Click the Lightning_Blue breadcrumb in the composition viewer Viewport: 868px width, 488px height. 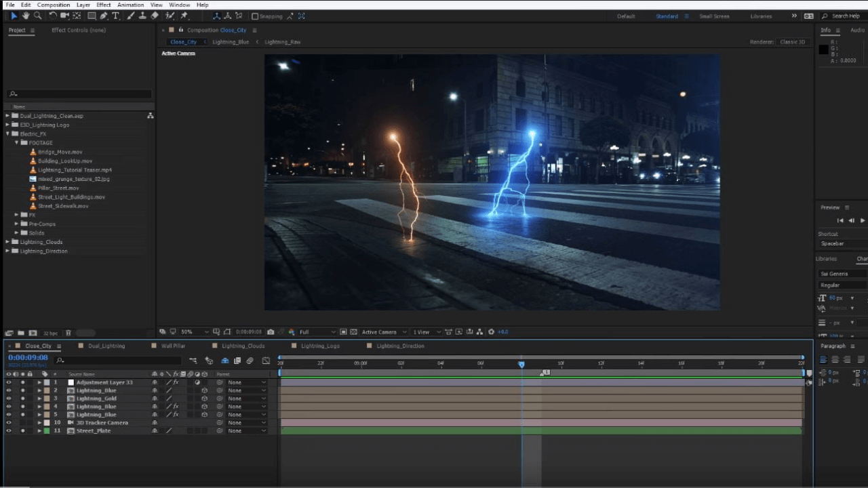tap(231, 42)
